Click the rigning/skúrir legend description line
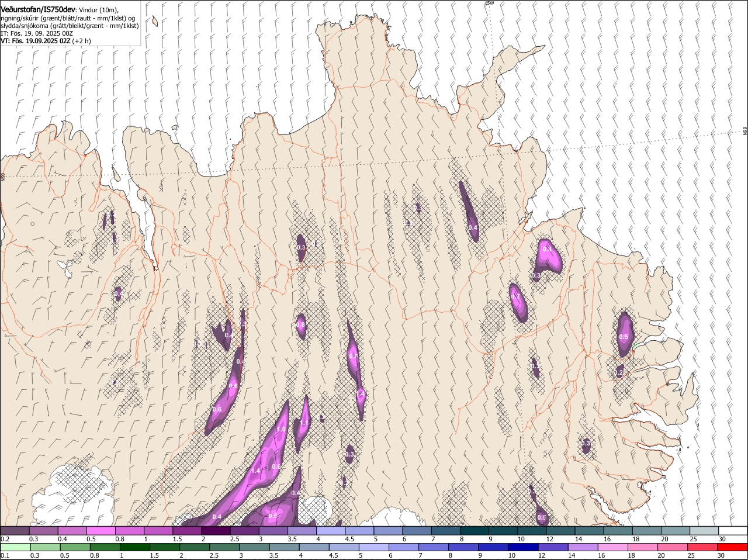Screen dimensions: 748x560 67,18
